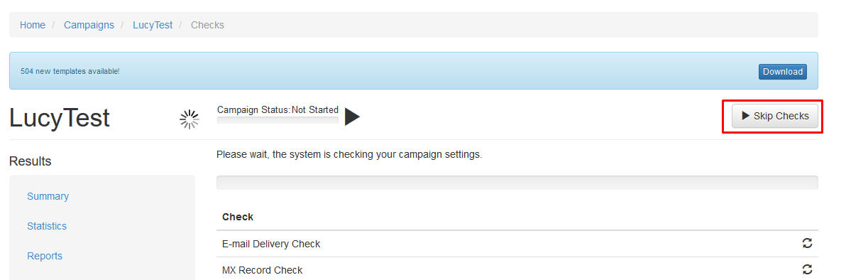Click the campaign status progress bar
The width and height of the screenshot is (868, 280).
pos(278,120)
